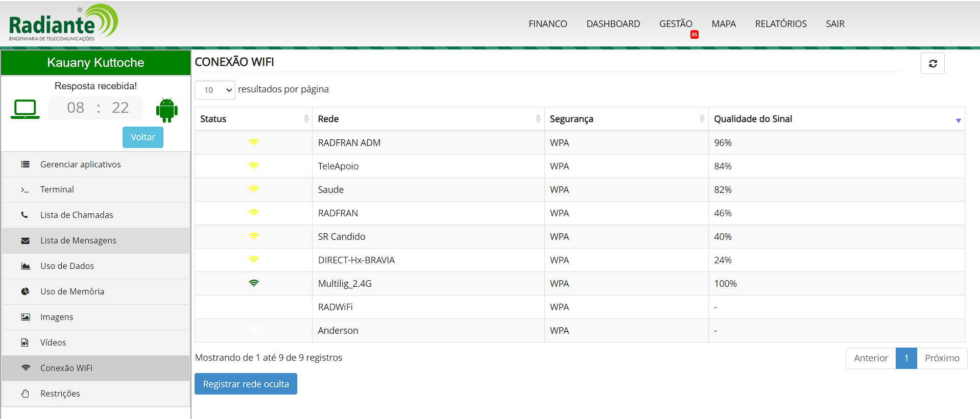Click the green WiFi icon for Multilig_2.4G
The height and width of the screenshot is (419, 980).
(x=254, y=283)
